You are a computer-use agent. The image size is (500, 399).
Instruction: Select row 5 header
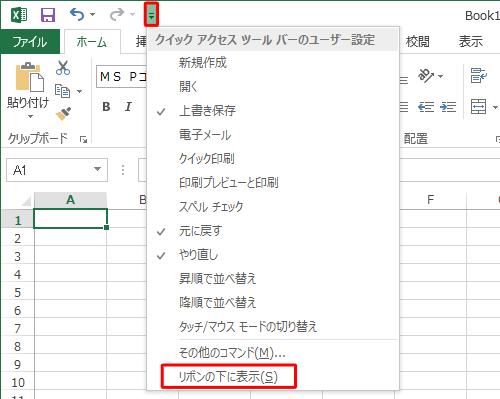click(x=17, y=292)
